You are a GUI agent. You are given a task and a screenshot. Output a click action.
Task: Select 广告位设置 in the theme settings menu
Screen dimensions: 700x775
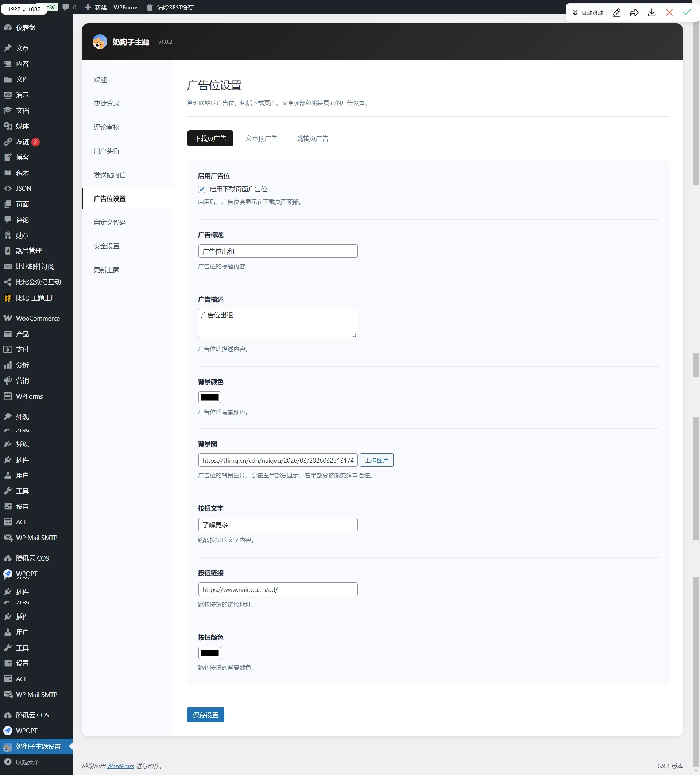tap(128, 199)
